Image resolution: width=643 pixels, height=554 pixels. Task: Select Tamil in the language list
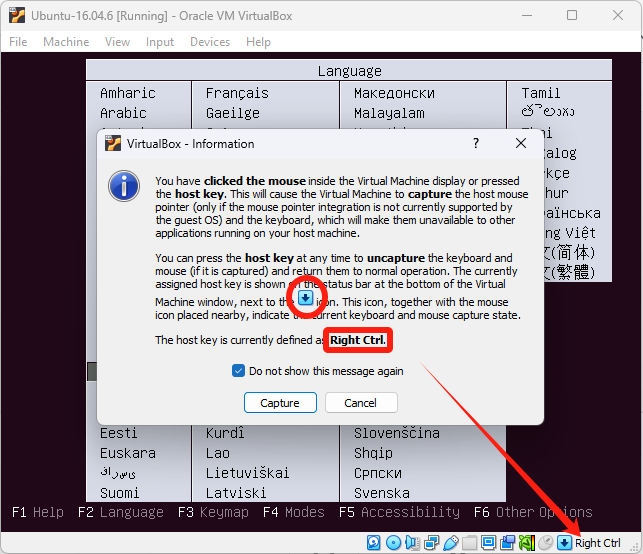coord(540,93)
